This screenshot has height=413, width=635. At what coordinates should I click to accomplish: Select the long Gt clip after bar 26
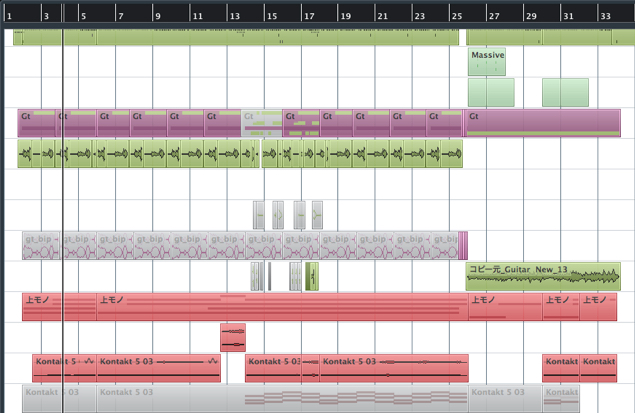[x=543, y=123]
